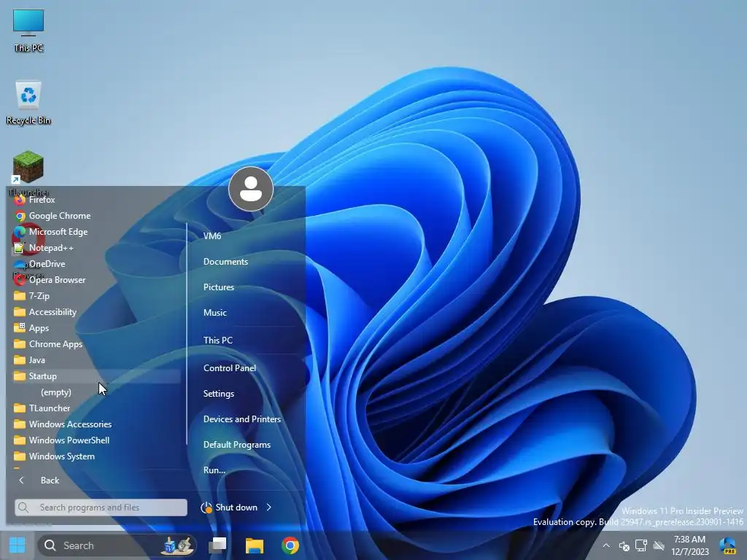The height and width of the screenshot is (560, 747).
Task: Click the user account picture
Action: click(x=251, y=189)
